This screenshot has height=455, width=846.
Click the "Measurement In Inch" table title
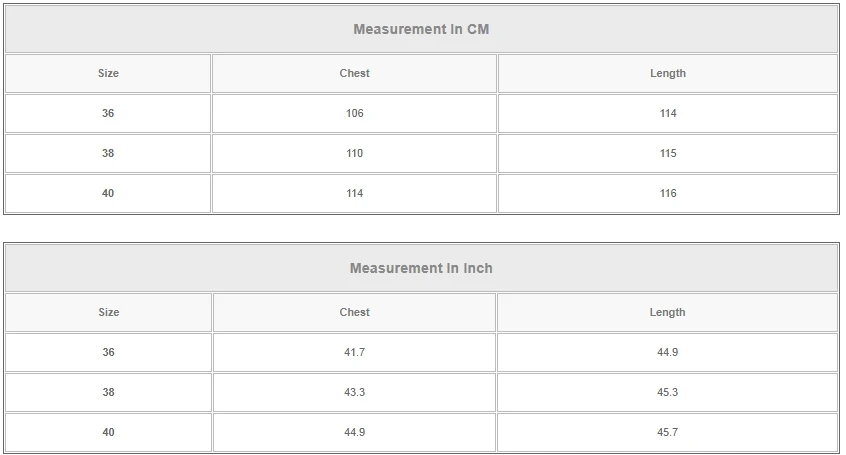click(x=421, y=268)
